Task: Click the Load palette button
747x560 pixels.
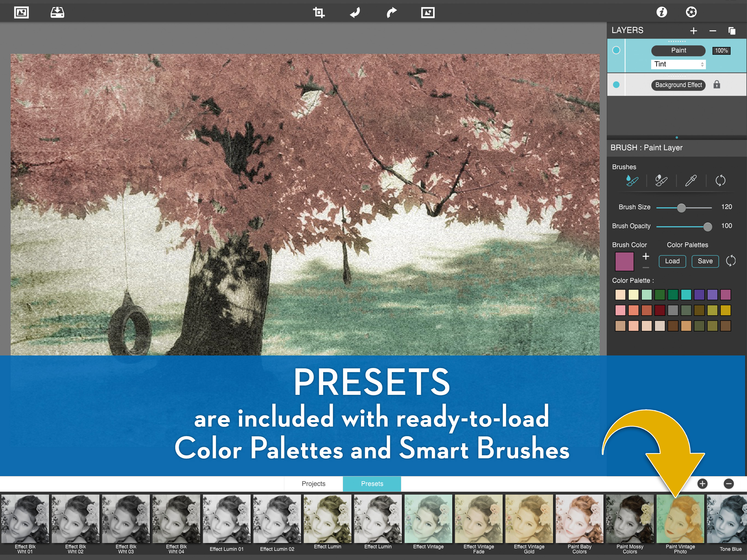Action: [x=672, y=261]
